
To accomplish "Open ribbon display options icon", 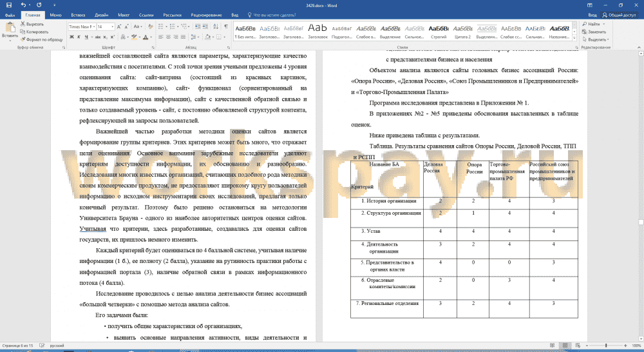I will point(590,5).
